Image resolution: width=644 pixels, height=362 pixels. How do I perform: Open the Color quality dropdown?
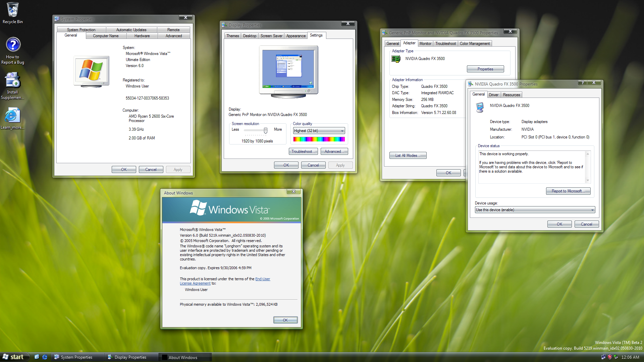coord(319,131)
